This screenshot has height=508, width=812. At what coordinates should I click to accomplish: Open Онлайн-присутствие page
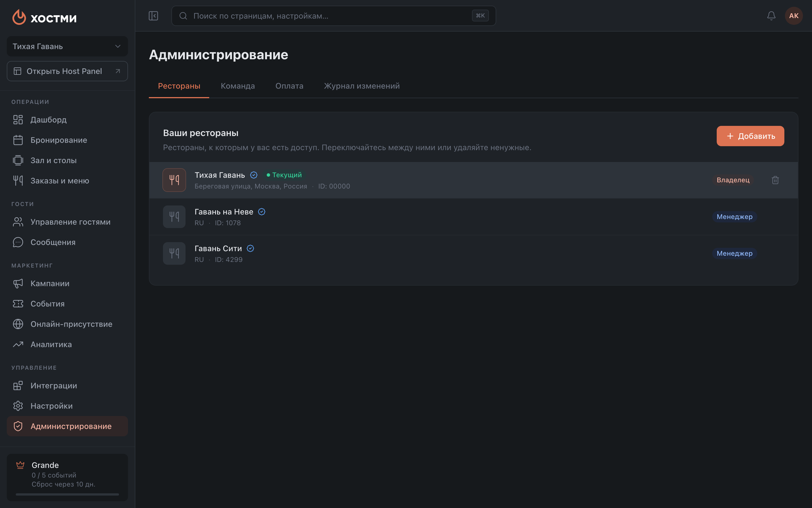(67, 324)
